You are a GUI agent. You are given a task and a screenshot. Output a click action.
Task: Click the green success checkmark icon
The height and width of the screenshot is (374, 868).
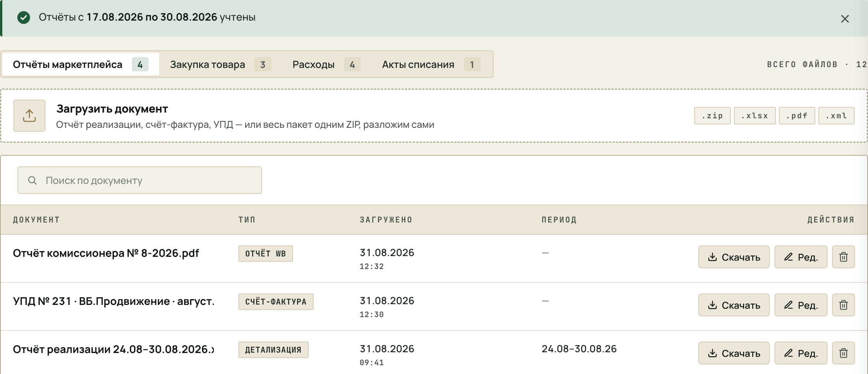pyautogui.click(x=24, y=18)
